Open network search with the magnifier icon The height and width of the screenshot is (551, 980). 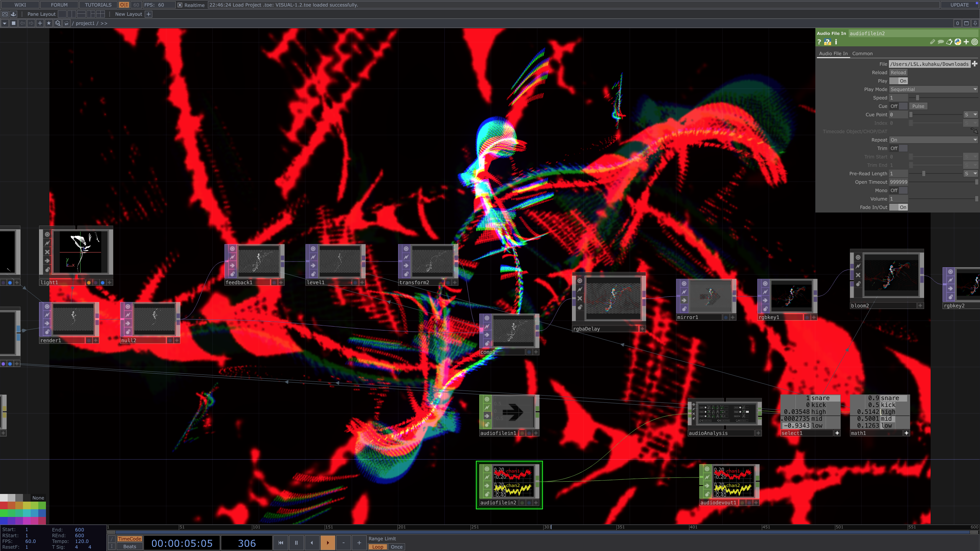pyautogui.click(x=57, y=23)
